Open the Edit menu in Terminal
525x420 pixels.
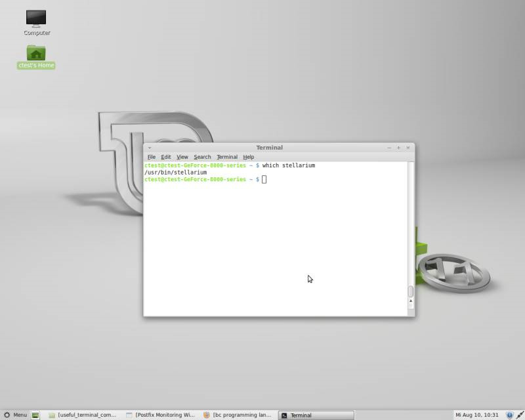(x=166, y=157)
